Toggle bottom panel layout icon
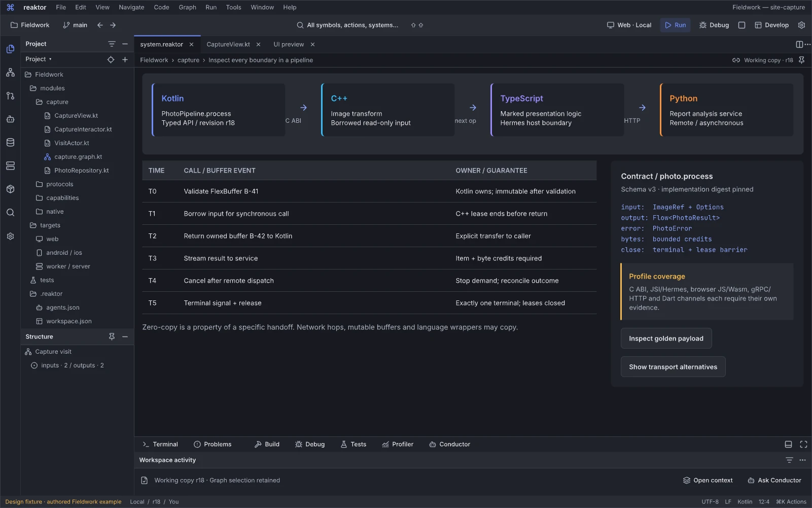The height and width of the screenshot is (508, 812). point(788,444)
